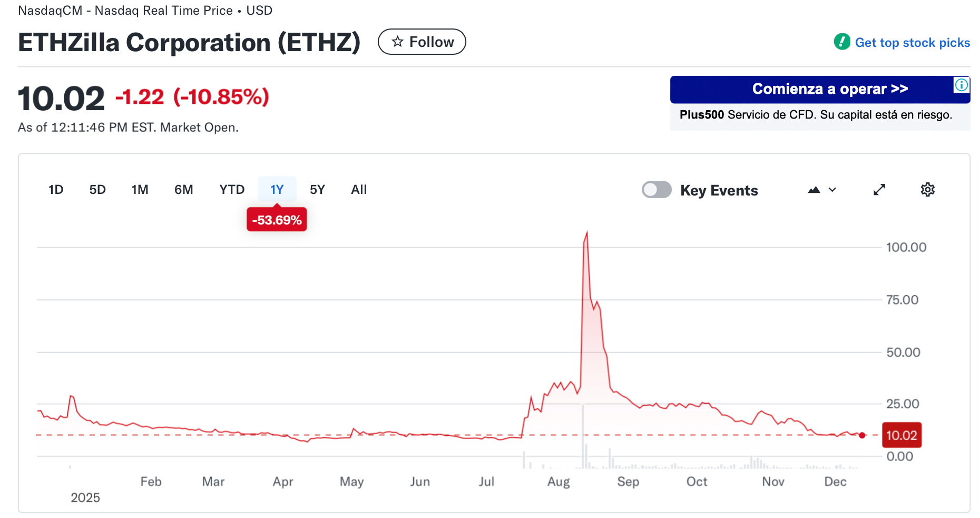Screen dimensions: 980x518
Task: Click the red 10.02 price marker on chart
Action: tap(901, 435)
